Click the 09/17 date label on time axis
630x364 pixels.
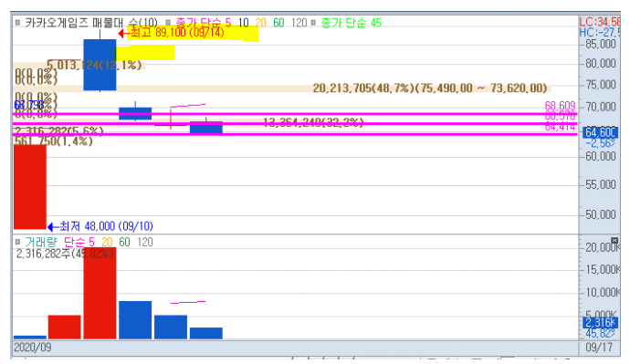pos(599,348)
